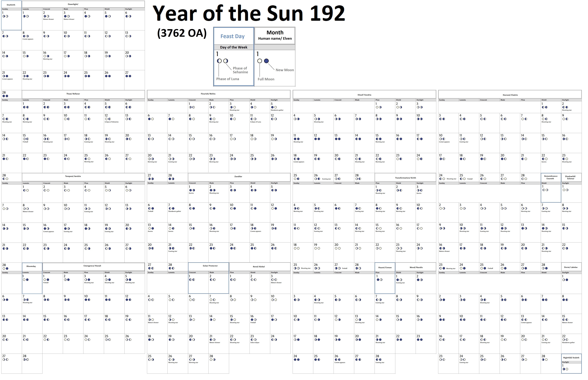
Task: Click moon icons in Nightfall/ Araleth day 1
Action: 565,369
